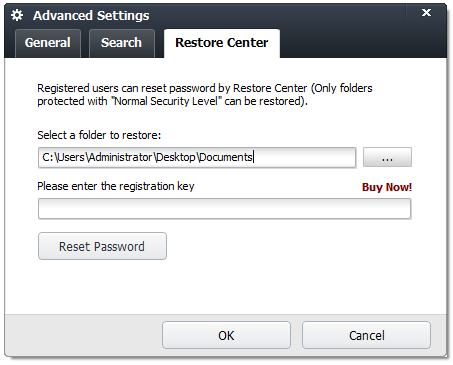
Task: Follow the Buy Now! link
Action: point(387,187)
